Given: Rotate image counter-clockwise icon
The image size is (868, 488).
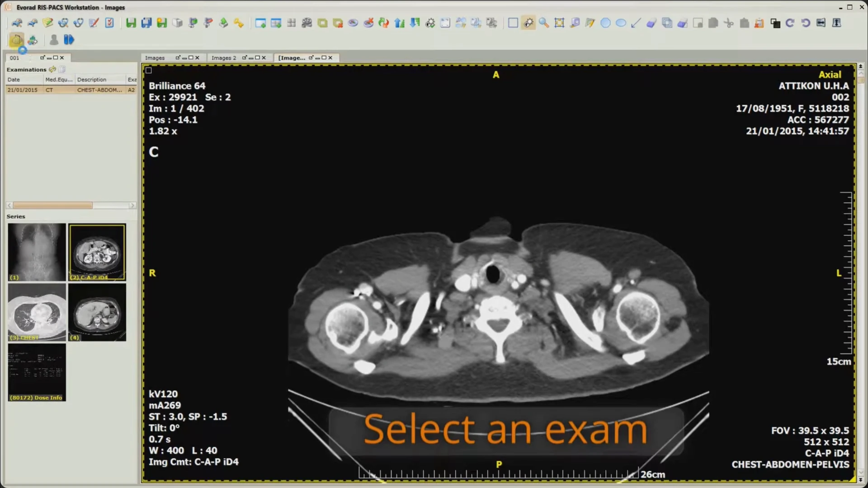Looking at the screenshot, I should pos(805,23).
